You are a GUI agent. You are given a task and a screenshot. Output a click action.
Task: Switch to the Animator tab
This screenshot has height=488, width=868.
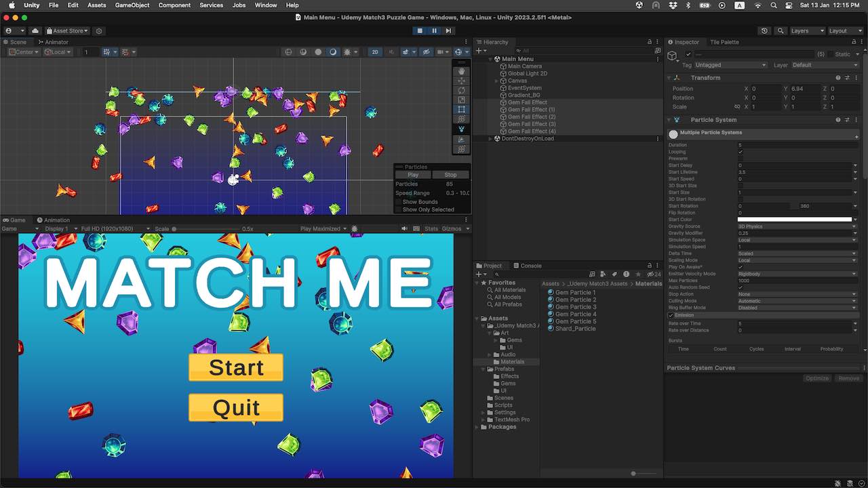pyautogui.click(x=53, y=42)
